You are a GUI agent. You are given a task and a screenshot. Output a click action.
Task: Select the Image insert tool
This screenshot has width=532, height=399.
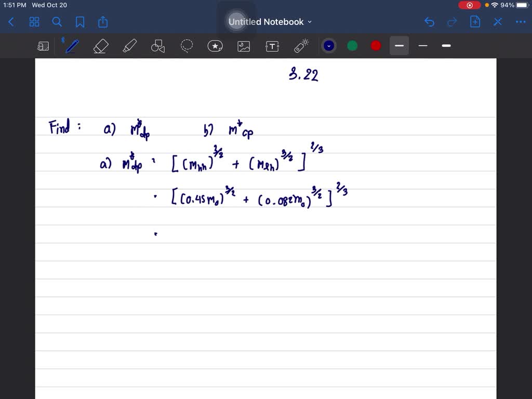tap(244, 46)
